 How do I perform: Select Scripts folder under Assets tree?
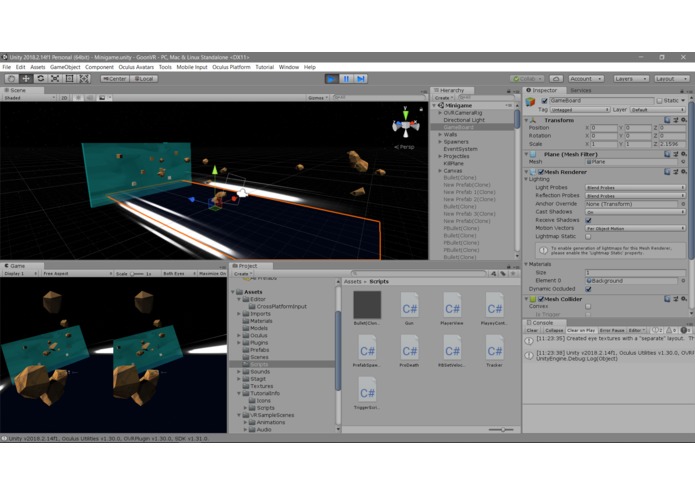(x=259, y=364)
